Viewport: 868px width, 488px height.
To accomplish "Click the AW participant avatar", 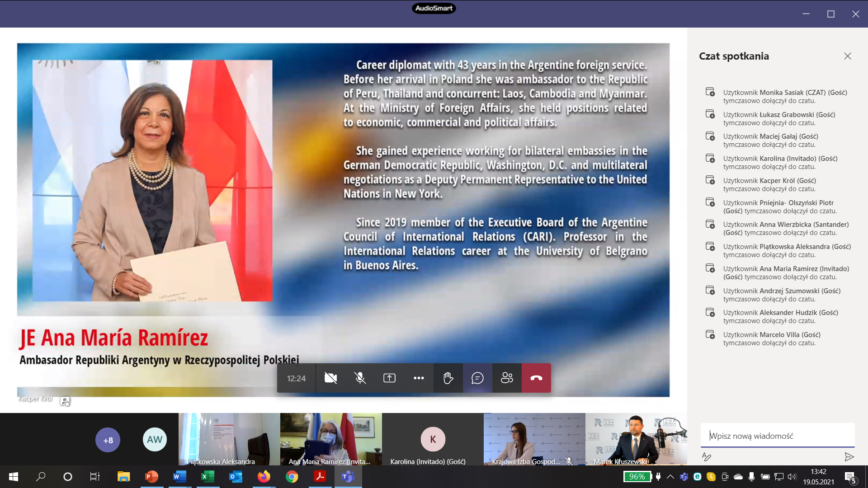I will [x=155, y=440].
